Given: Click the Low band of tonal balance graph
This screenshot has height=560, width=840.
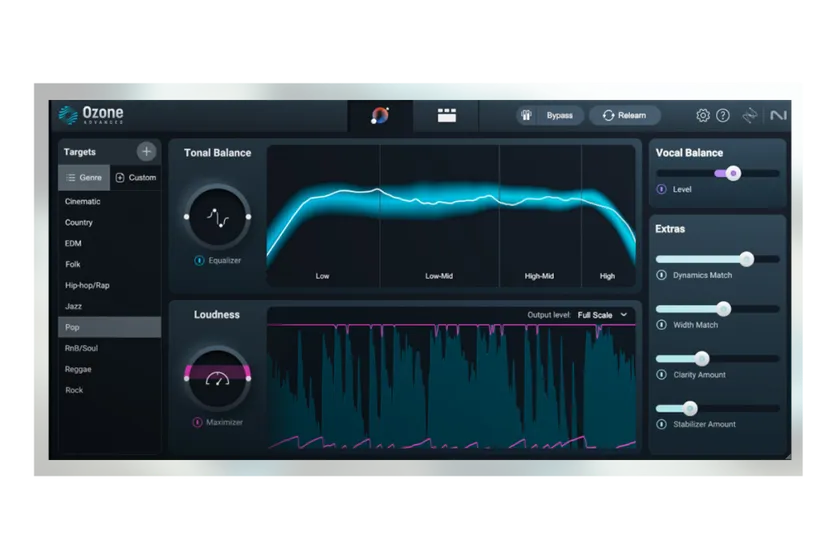Looking at the screenshot, I should click(x=324, y=215).
